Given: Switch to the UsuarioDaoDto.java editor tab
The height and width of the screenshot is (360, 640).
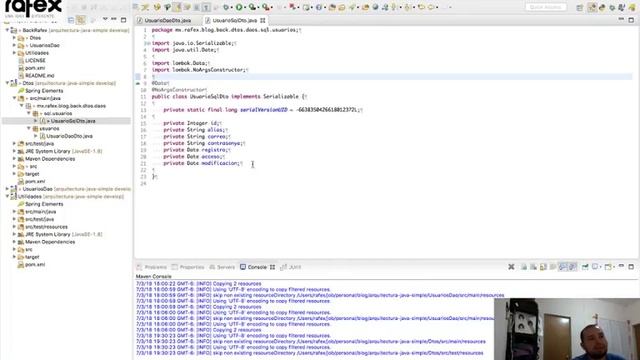Looking at the screenshot, I should click(164, 20).
